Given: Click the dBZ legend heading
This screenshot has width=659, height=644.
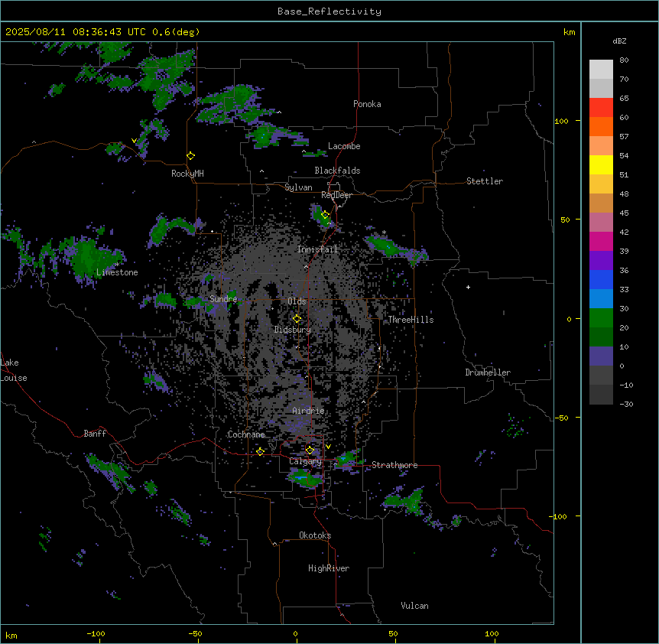Looking at the screenshot, I should pyautogui.click(x=619, y=41).
